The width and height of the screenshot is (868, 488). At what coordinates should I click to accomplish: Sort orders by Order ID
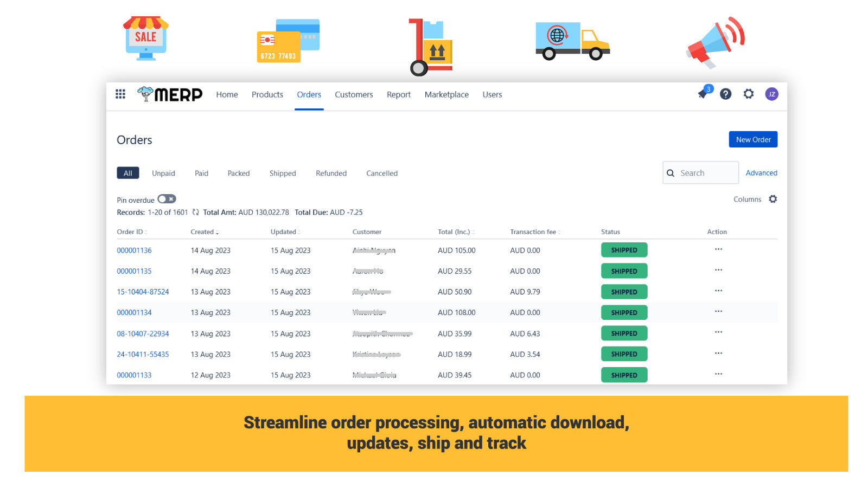[x=131, y=232]
